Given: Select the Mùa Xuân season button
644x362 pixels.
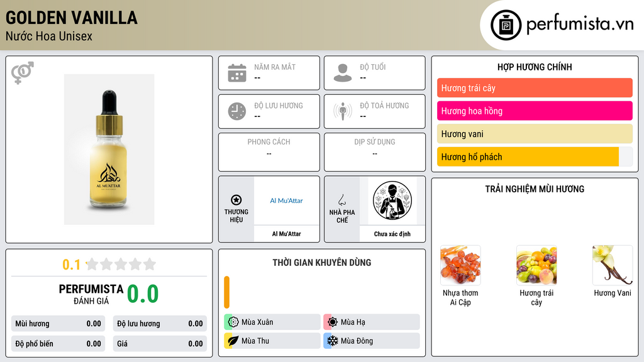Looking at the screenshot, I should 272,322.
